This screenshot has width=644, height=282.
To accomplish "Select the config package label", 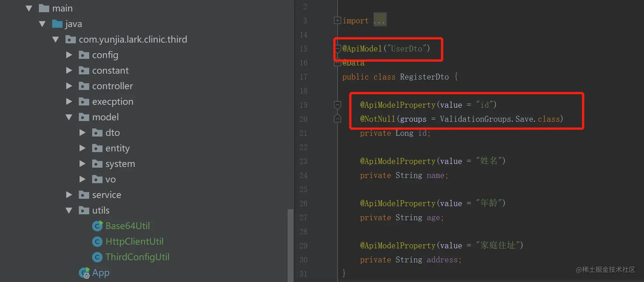I will (105, 55).
